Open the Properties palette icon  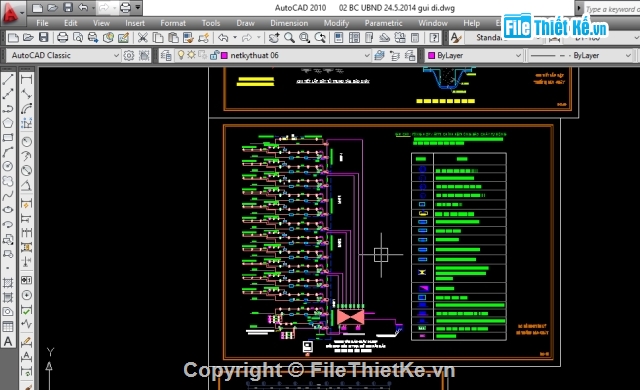pos(339,38)
